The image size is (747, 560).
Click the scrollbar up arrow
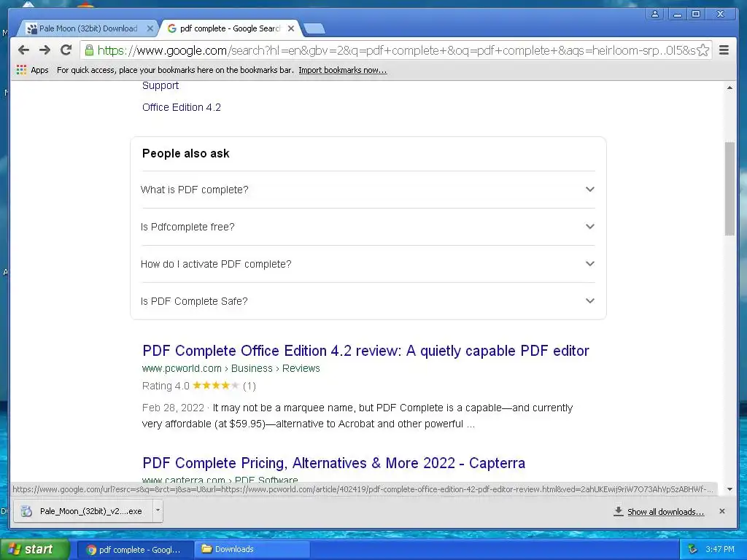click(729, 87)
